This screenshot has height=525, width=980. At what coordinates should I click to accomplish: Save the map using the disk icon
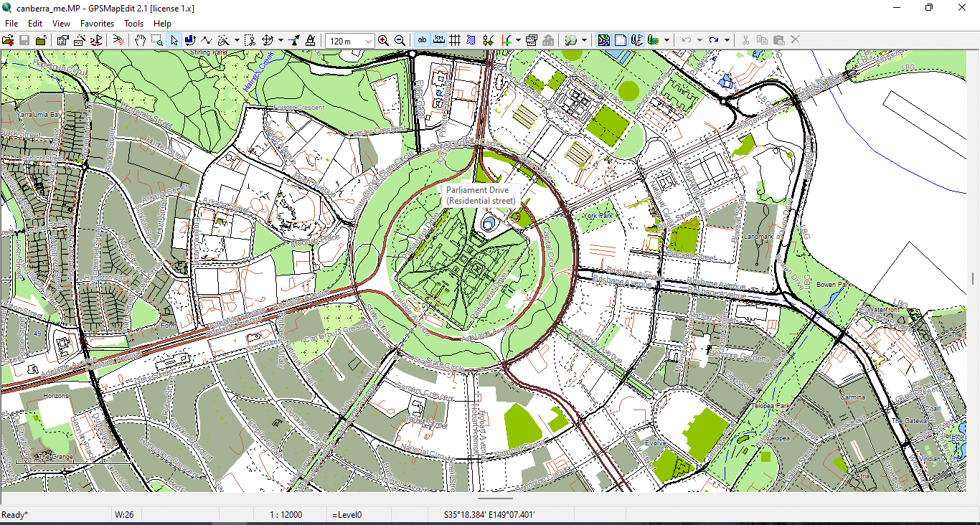point(24,40)
